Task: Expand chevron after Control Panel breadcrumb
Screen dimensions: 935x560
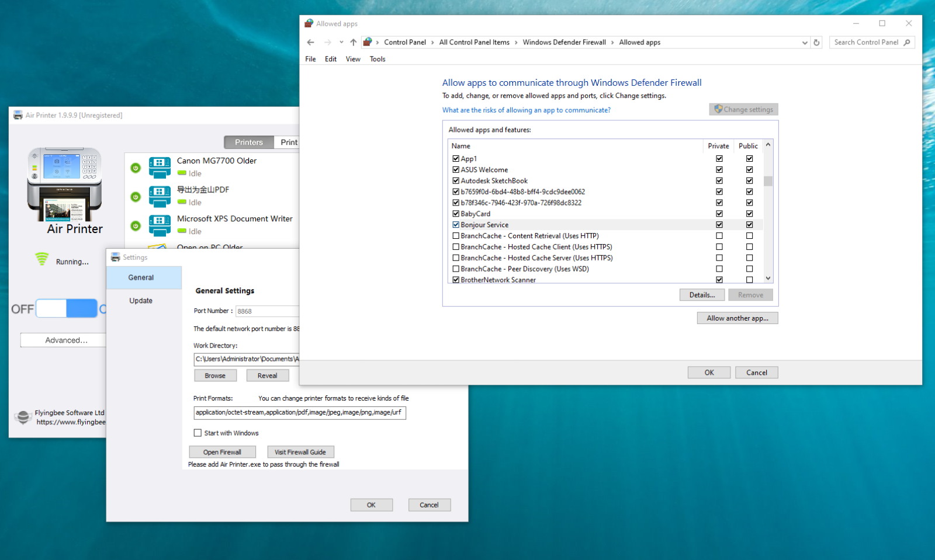Action: (x=433, y=43)
